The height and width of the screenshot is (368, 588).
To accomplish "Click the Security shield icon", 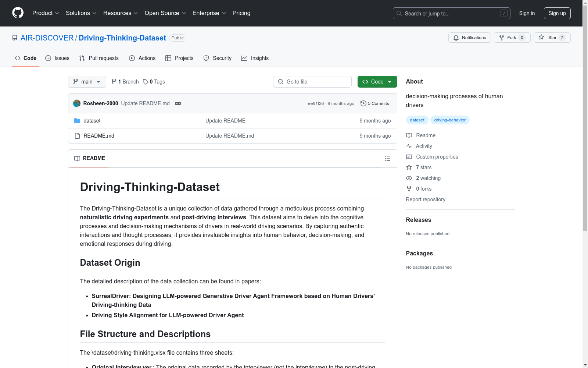I will [206, 58].
